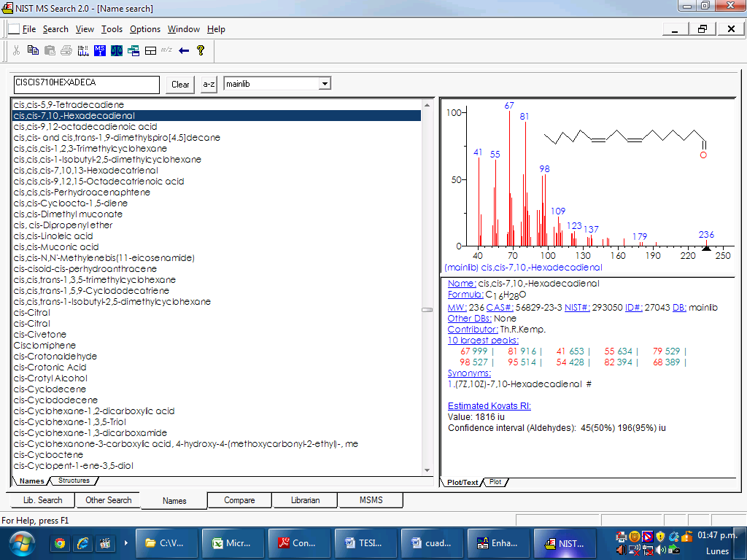This screenshot has height=560, width=747.
Task: Click the white speaker volume tray icon
Action: point(661,550)
